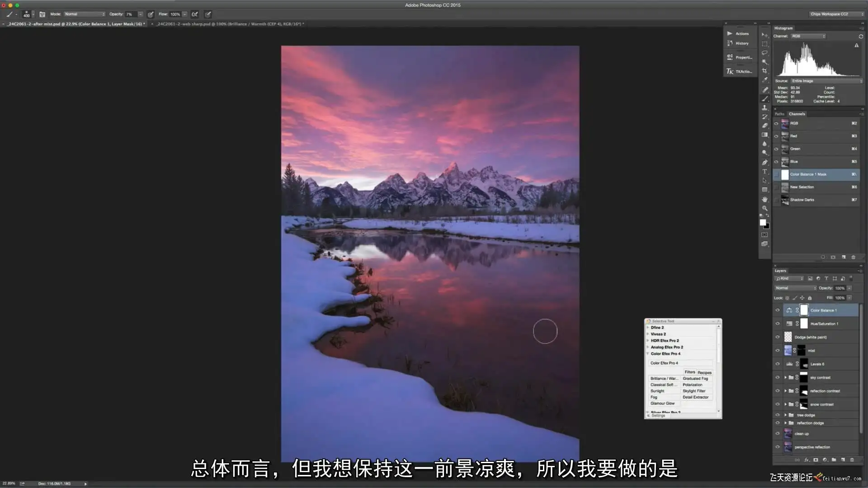Switch to the Recipes tab in Selective Tool

704,372
